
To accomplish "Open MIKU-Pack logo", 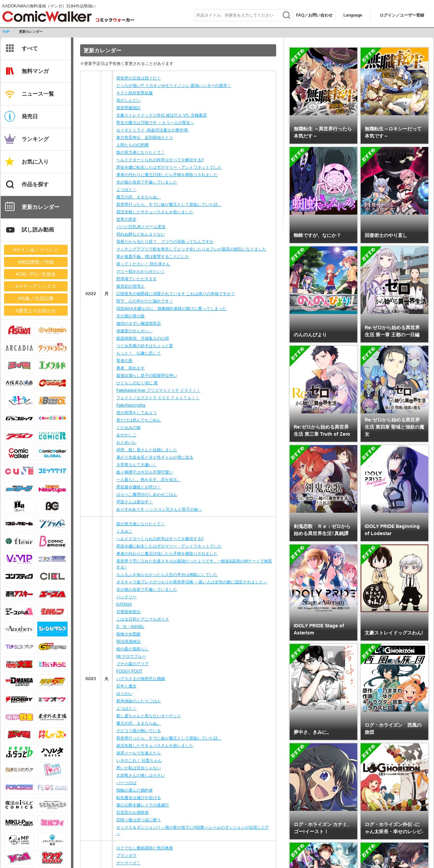I will [x=19, y=822].
